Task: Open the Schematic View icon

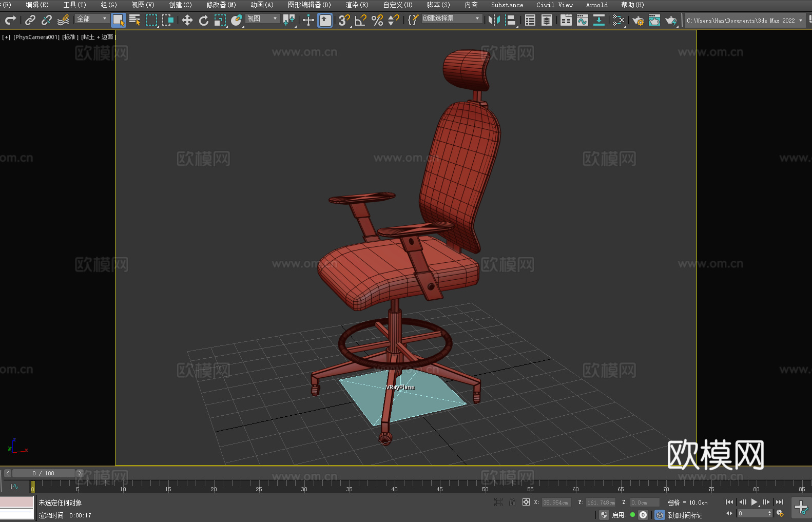Action: pyautogui.click(x=599, y=20)
